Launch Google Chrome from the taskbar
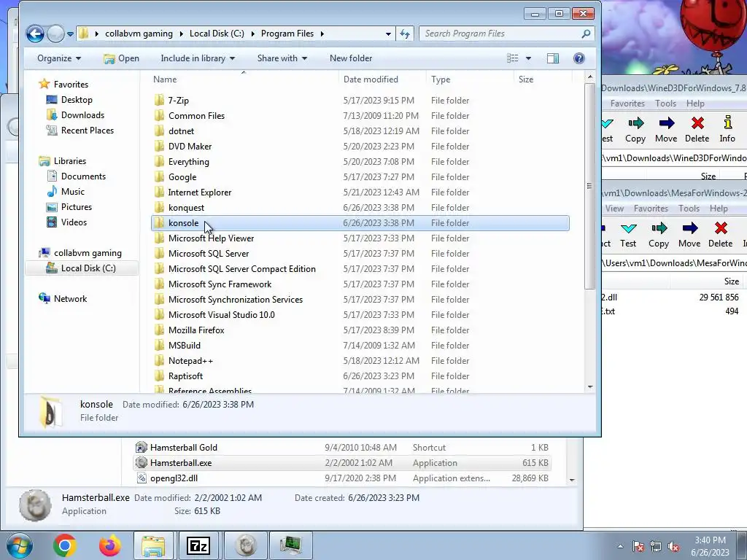 tap(64, 545)
